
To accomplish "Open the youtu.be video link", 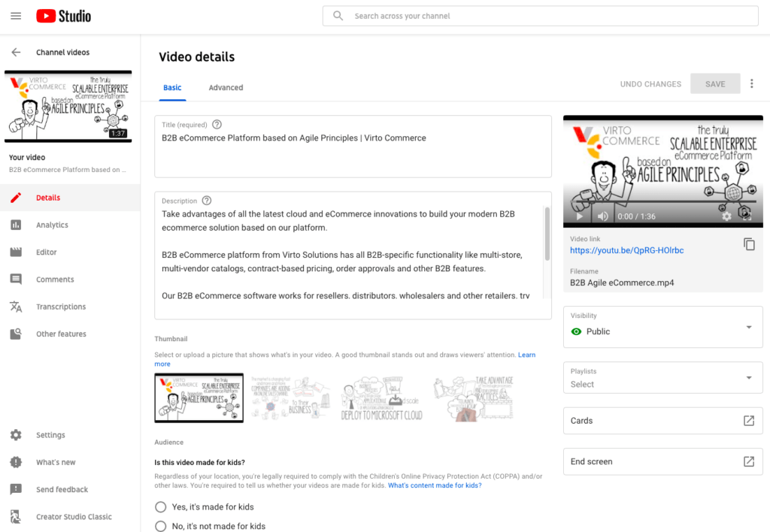I will pyautogui.click(x=626, y=250).
